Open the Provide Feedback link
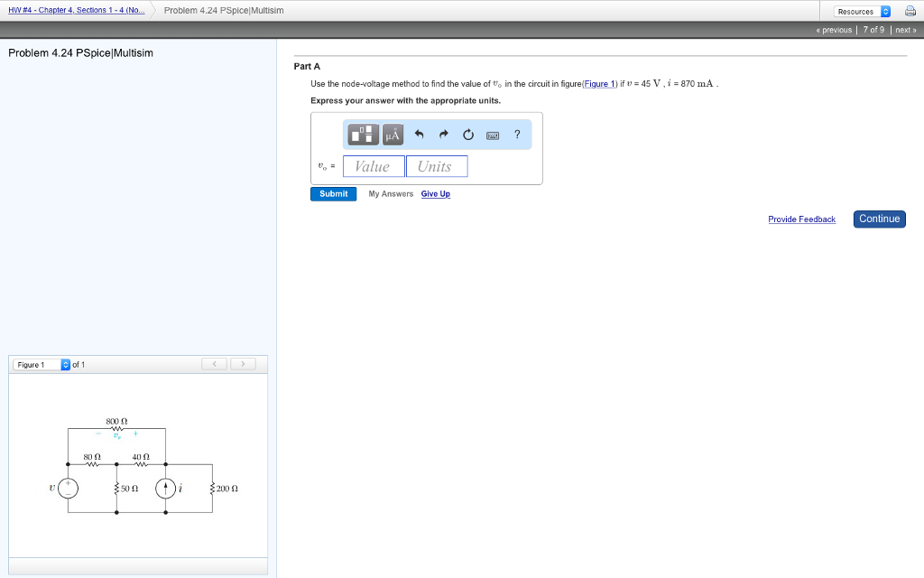The width and height of the screenshot is (924, 578). 801,219
